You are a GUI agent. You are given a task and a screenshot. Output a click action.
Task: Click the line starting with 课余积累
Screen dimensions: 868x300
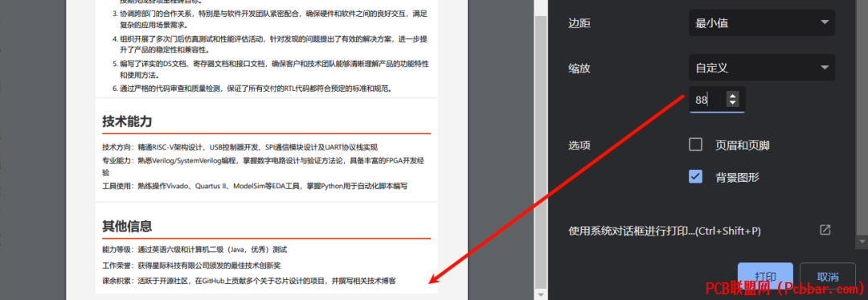(248, 281)
